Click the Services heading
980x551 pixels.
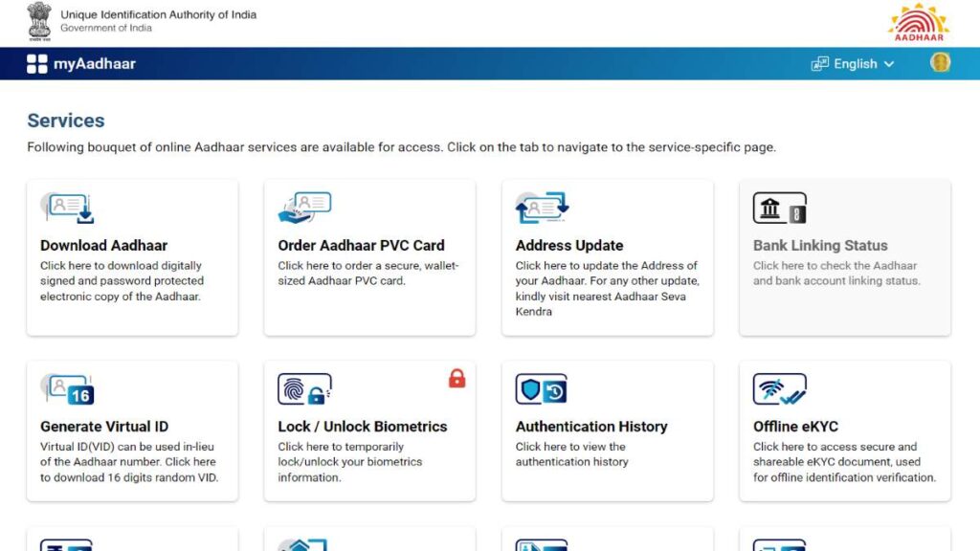point(66,121)
